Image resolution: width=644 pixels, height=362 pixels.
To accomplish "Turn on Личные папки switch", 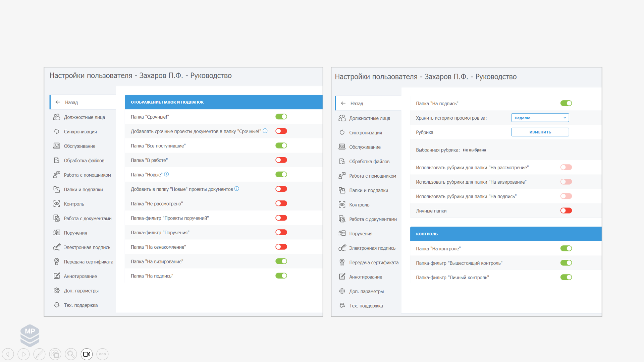I will (x=566, y=210).
